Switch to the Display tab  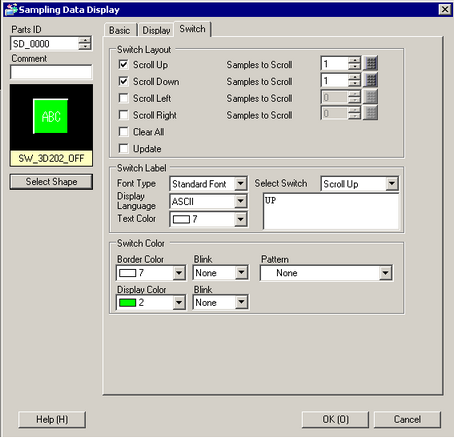[x=156, y=30]
